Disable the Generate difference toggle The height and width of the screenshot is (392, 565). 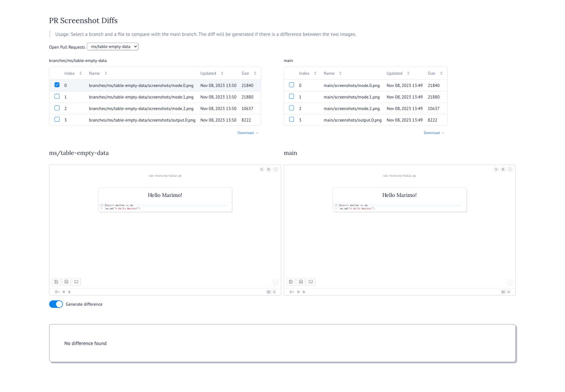click(56, 304)
